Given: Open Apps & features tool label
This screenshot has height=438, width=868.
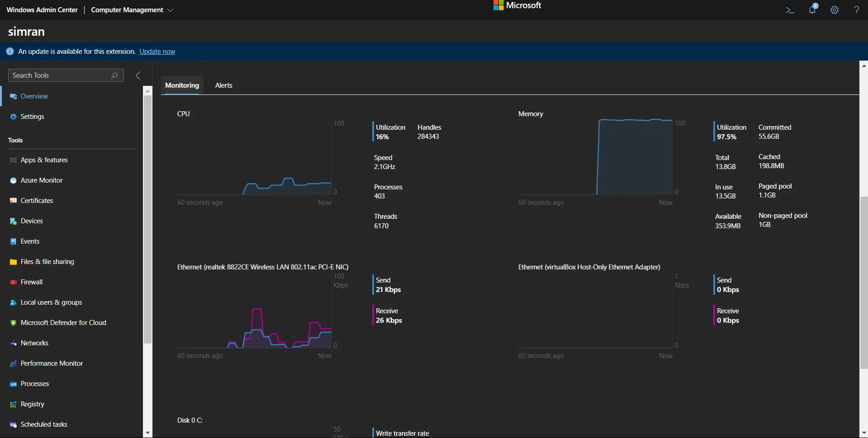Looking at the screenshot, I should 44,160.
